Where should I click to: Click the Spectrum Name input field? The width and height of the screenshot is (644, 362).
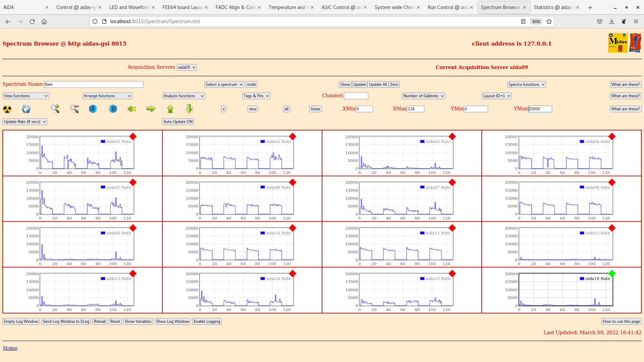(x=94, y=84)
